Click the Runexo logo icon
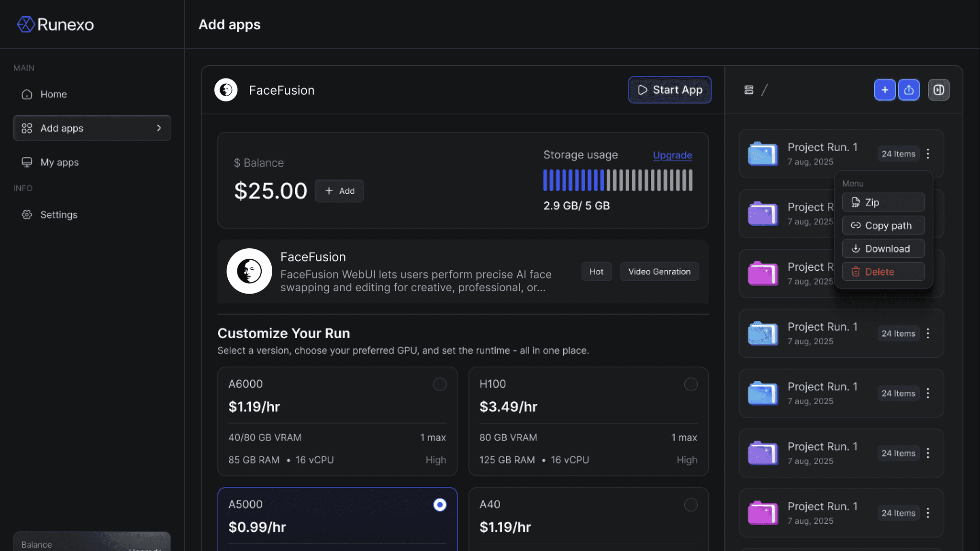 (x=26, y=24)
